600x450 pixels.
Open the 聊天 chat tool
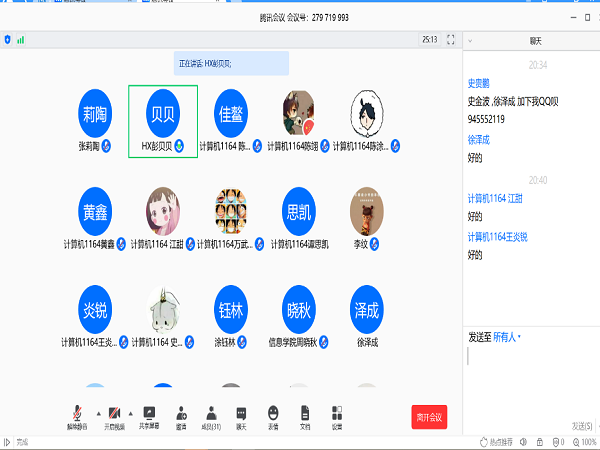point(241,418)
